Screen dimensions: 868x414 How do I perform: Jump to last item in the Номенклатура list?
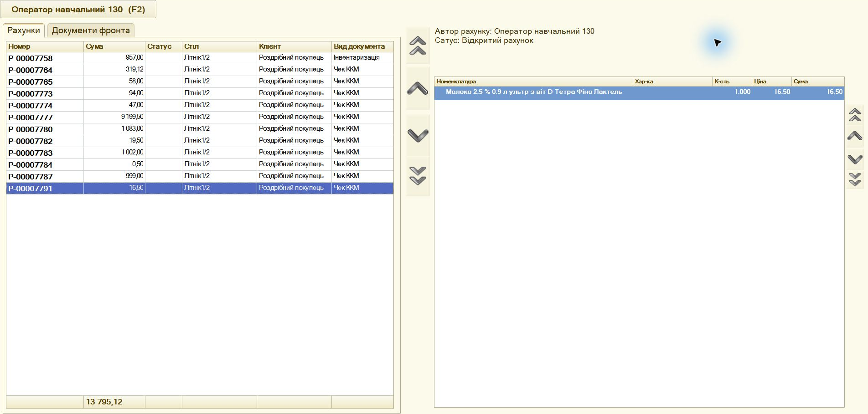pyautogui.click(x=855, y=179)
